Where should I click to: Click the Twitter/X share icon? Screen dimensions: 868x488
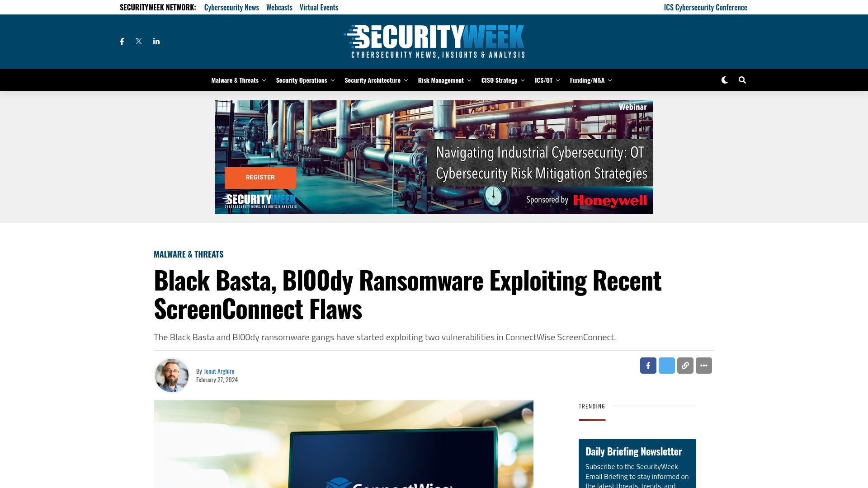[x=666, y=365]
